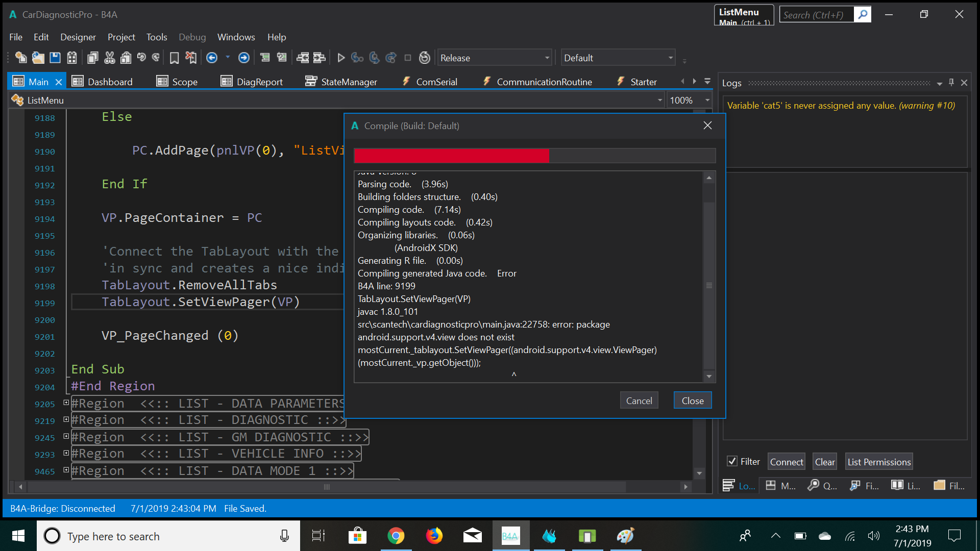The height and width of the screenshot is (551, 980).
Task: Click the Cut scissors toolbar icon
Action: pos(109,58)
